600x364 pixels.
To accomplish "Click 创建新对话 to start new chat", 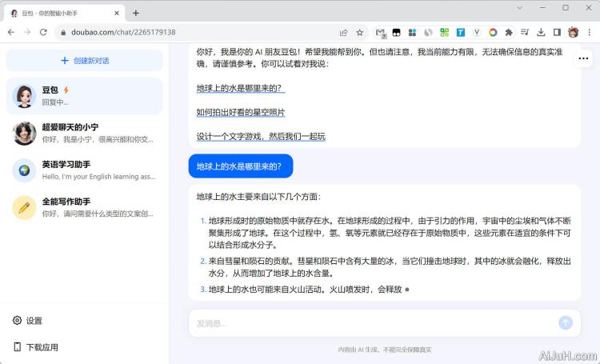I will 85,61.
